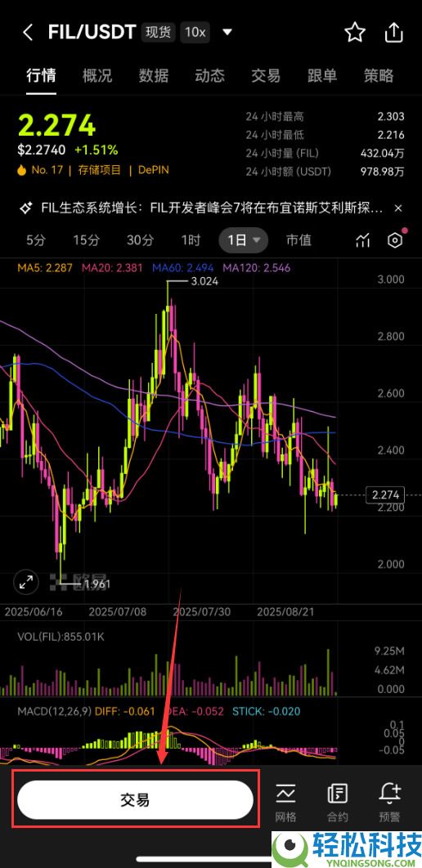
Task: Tap the 3.024 high price marker
Action: point(204,281)
